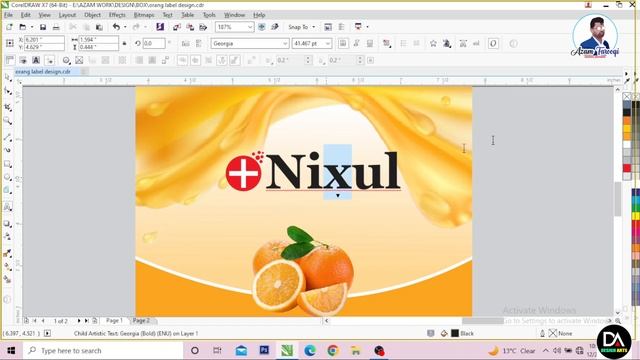
Task: Click the Application launcher icon
Action: pos(358,27)
